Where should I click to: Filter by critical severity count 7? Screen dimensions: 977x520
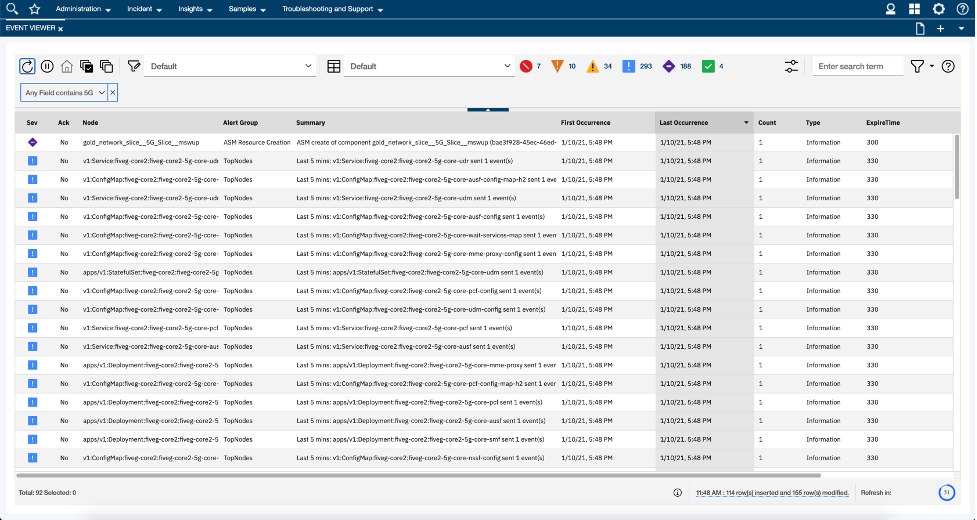pyautogui.click(x=530, y=66)
